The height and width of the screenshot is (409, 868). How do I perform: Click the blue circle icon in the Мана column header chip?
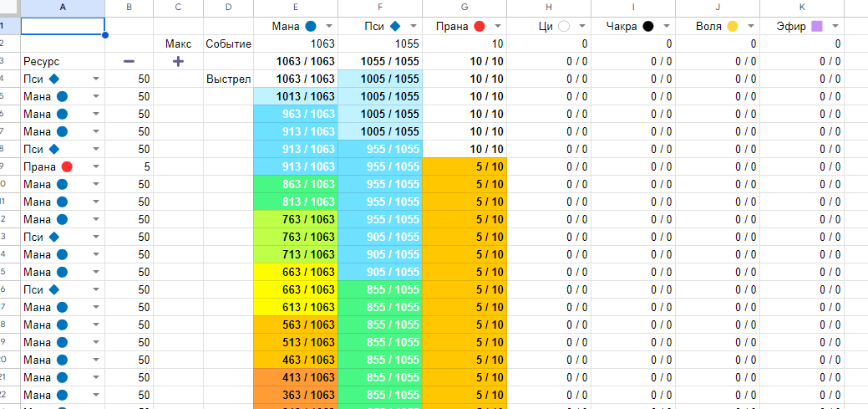(312, 27)
